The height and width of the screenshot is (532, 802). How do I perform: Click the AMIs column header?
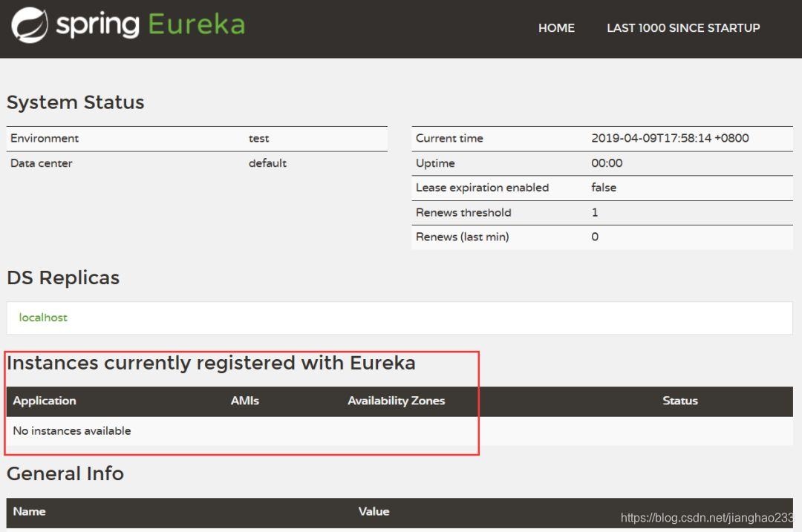(245, 401)
